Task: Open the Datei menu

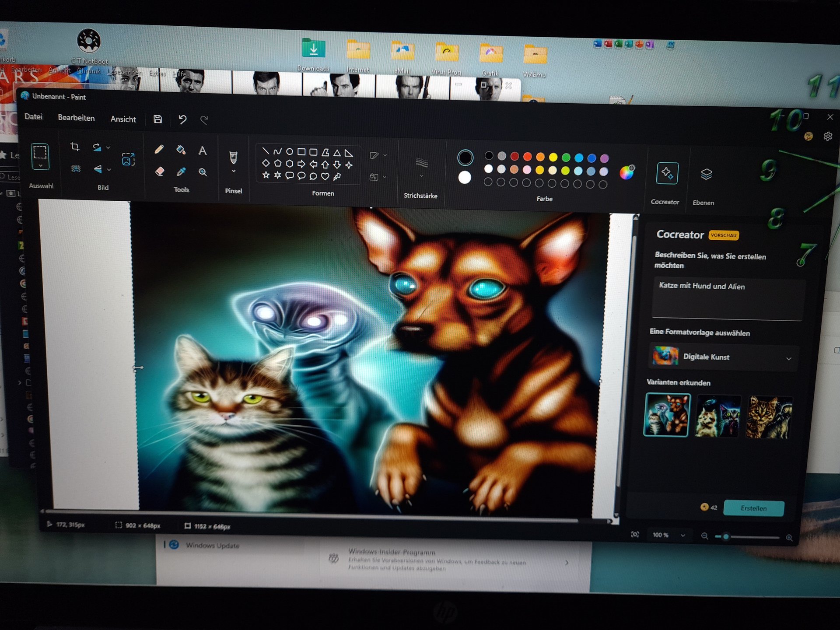Action: pyautogui.click(x=33, y=116)
